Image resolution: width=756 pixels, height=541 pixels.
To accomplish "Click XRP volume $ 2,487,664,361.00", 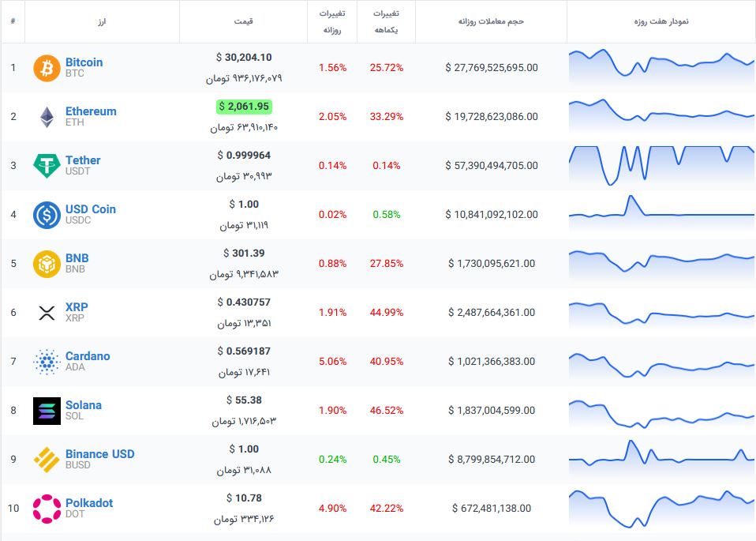I will (492, 313).
